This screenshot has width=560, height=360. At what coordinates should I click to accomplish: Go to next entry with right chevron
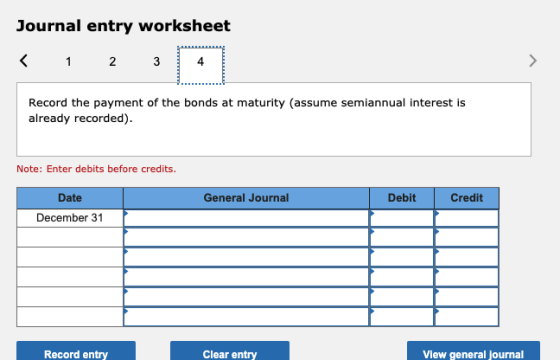tap(532, 61)
